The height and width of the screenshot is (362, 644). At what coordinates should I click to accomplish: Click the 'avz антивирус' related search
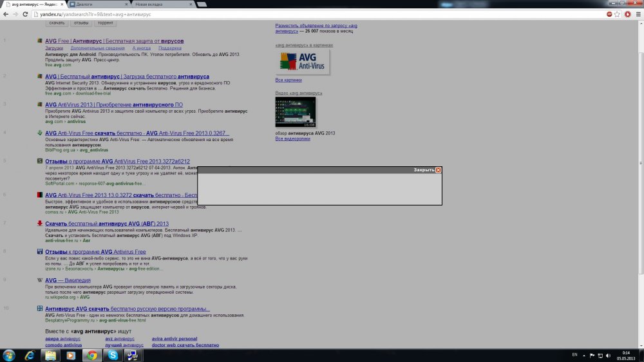[x=120, y=339]
